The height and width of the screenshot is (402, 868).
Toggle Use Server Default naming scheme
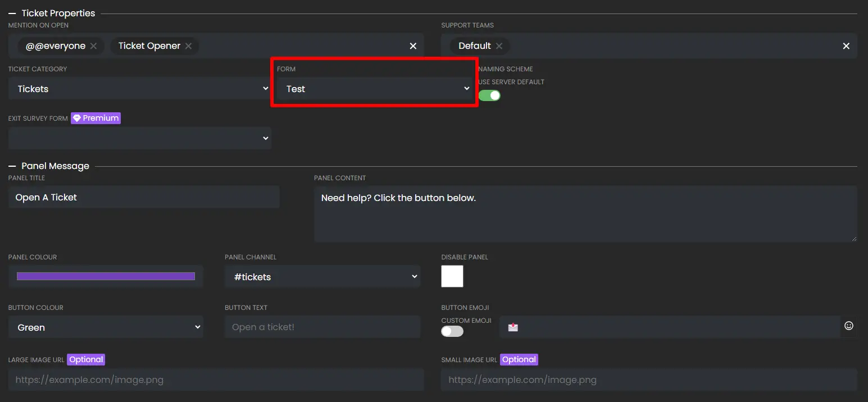[x=489, y=95]
